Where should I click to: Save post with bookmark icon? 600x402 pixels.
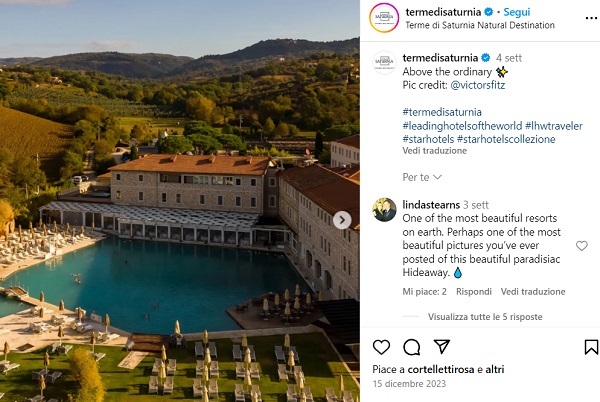pos(591,347)
